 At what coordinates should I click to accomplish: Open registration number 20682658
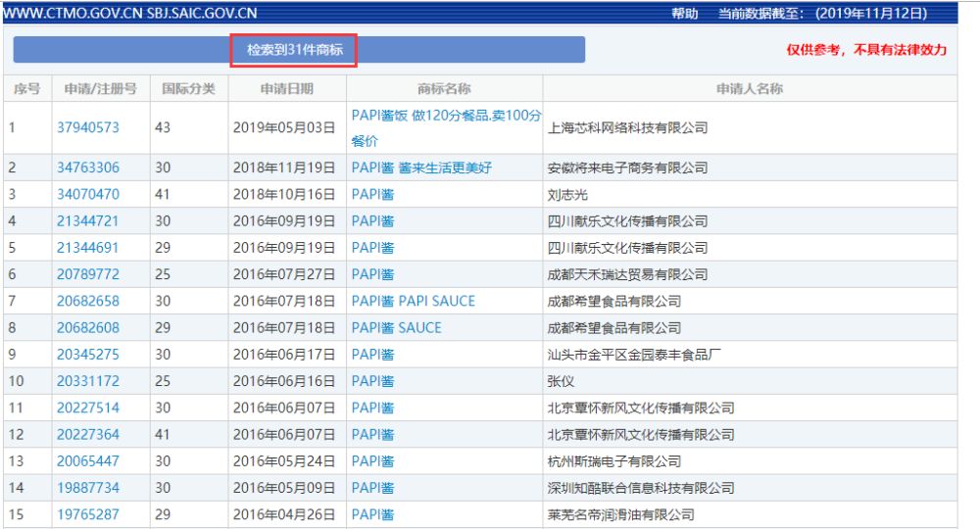point(88,301)
